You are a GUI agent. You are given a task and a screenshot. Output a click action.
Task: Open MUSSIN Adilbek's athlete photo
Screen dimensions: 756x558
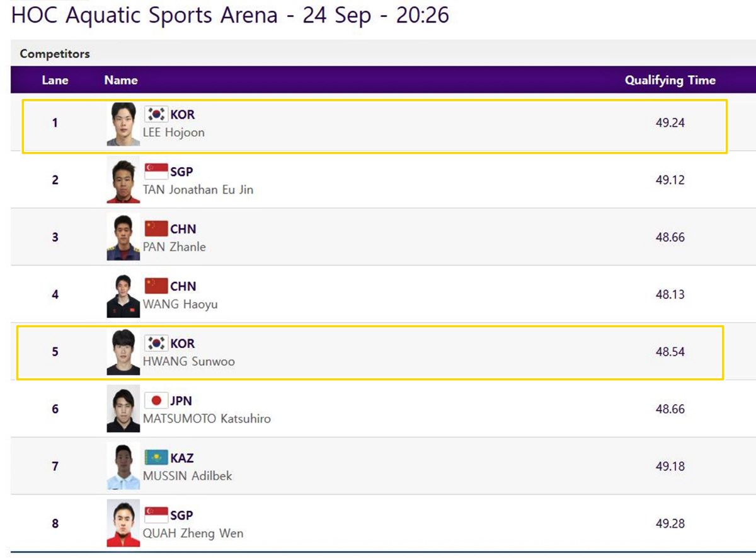[x=123, y=467]
